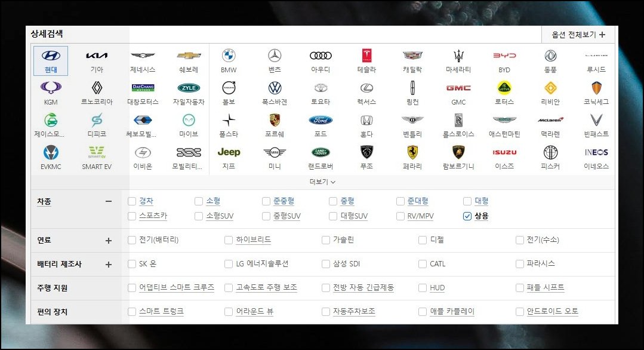Image resolution: width=644 pixels, height=350 pixels.
Task: Expand the 배터리 제조사 plus icon
Action: [x=109, y=264]
